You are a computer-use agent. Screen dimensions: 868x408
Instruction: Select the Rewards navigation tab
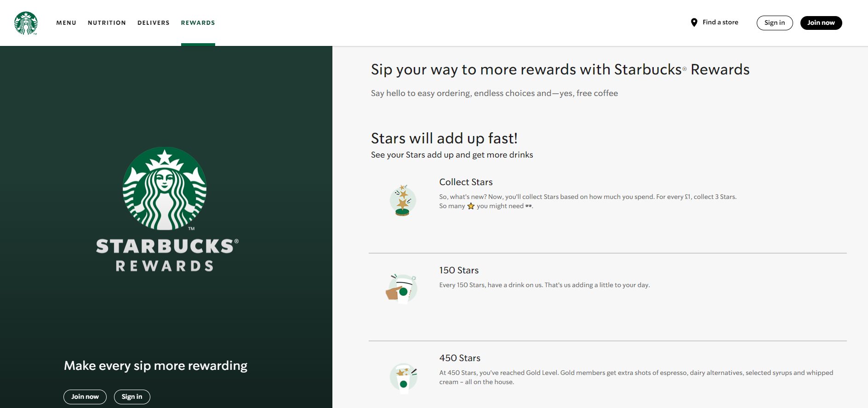click(x=198, y=23)
